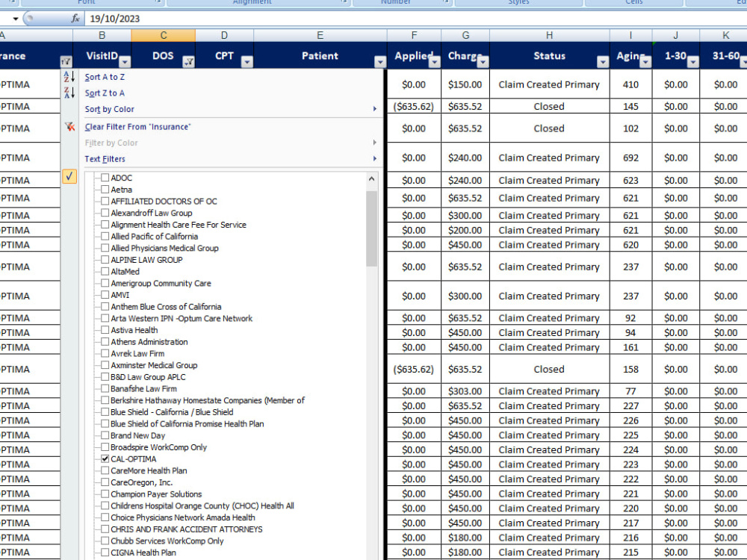
Task: Check the CareMore Health Plan checkbox
Action: [105, 470]
